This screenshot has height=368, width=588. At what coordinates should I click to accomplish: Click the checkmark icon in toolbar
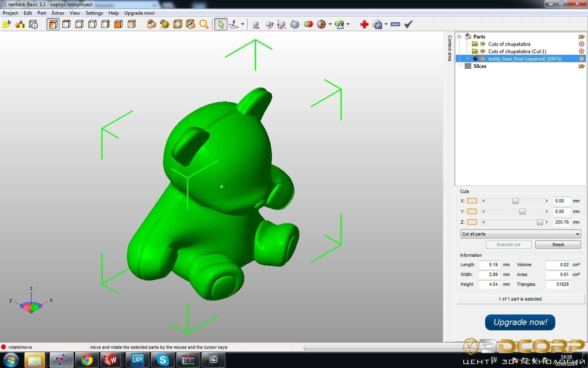tap(409, 24)
